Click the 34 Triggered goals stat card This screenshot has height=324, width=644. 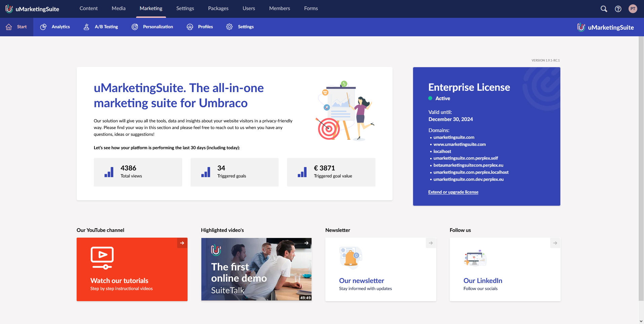[x=235, y=172]
